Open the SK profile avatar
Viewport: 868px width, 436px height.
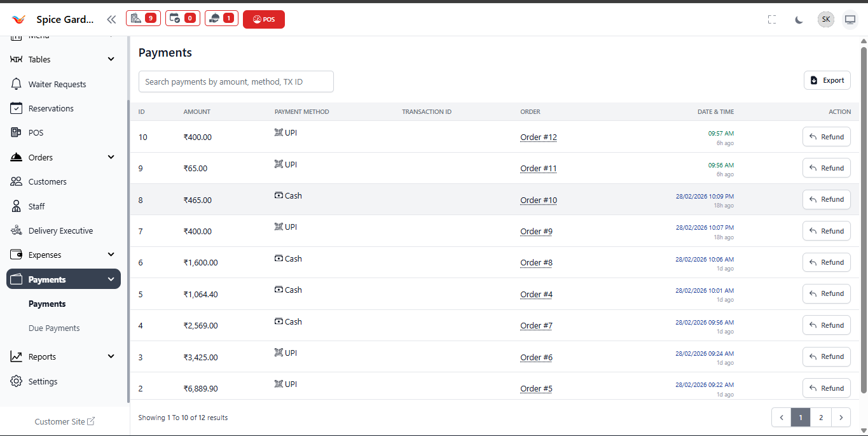pos(825,19)
